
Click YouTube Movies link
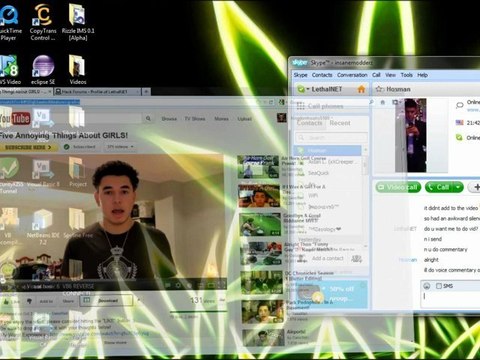(x=221, y=119)
